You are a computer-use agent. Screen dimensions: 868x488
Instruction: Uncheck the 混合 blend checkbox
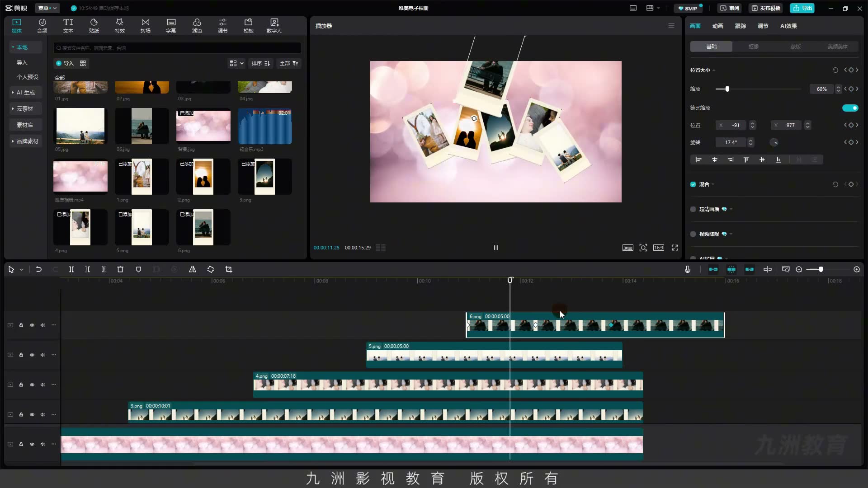(693, 184)
